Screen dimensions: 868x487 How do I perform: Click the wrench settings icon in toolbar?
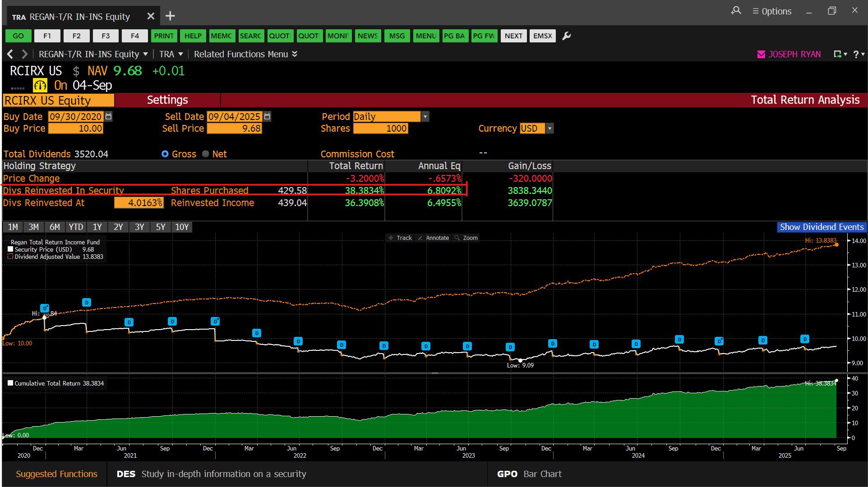567,36
